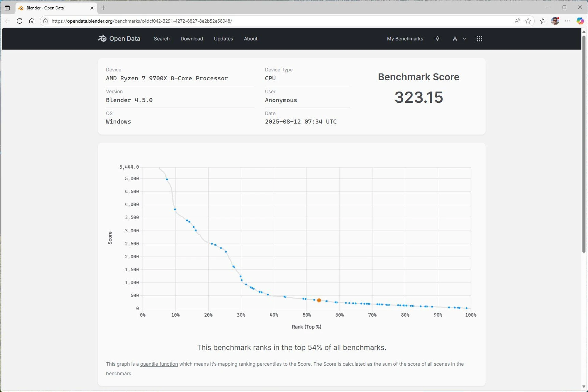The width and height of the screenshot is (588, 392).
Task: Click version text Blender 4.5.0
Action: [x=129, y=100]
